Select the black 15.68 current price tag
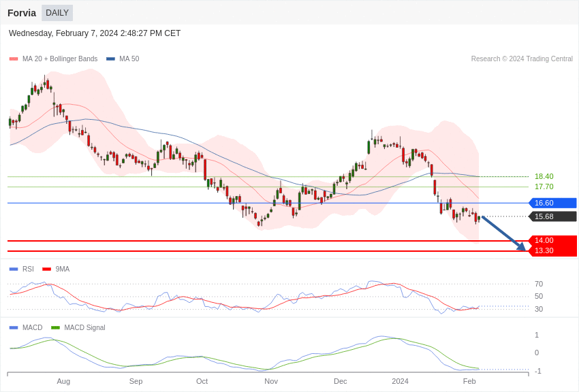Viewport: 579px width, 392px height. tap(552, 216)
